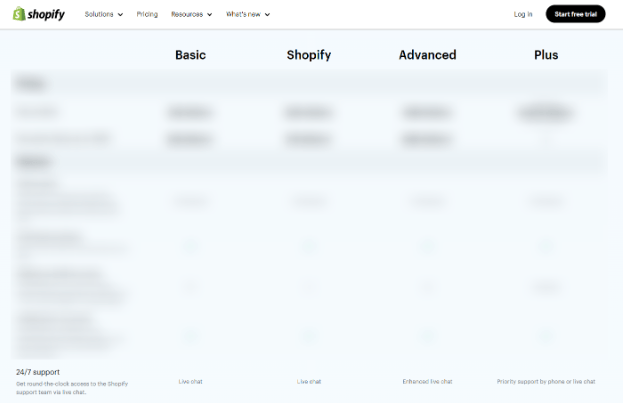Click the Shopify logo in header
This screenshot has width=626, height=410.
39,14
